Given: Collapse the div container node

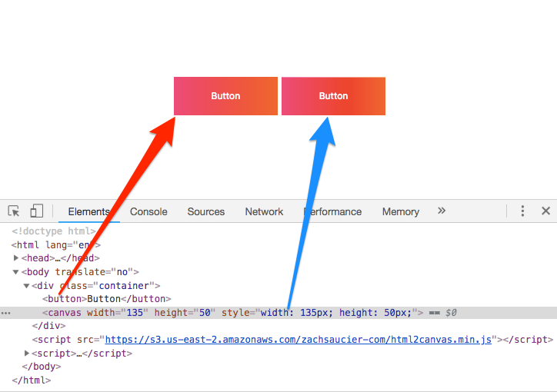Looking at the screenshot, I should click(27, 286).
